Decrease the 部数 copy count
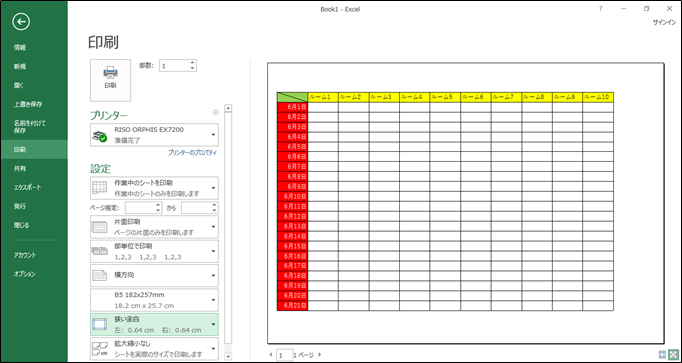The width and height of the screenshot is (682, 363). (192, 69)
